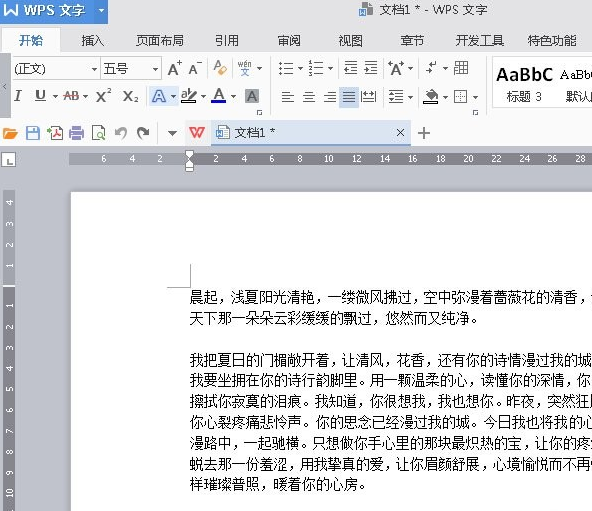This screenshot has height=511, width=592.
Task: Apply bullet list formatting
Action: pyautogui.click(x=286, y=68)
